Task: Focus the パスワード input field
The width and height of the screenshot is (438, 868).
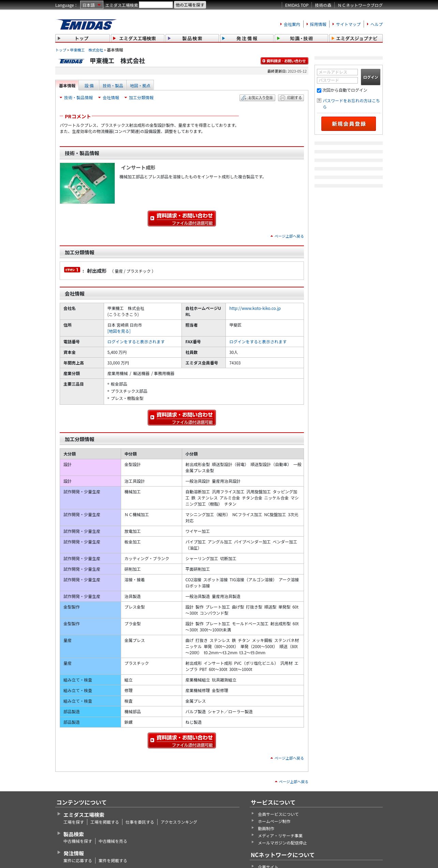Action: pos(337,80)
